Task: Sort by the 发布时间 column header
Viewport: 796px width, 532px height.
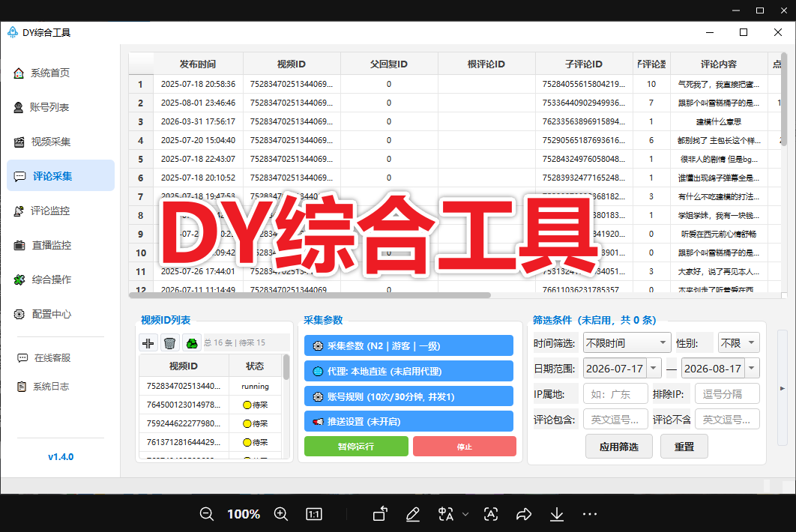Action: [198, 64]
